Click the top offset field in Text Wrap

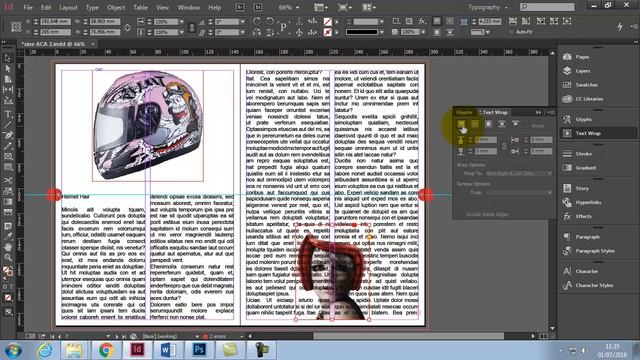point(486,140)
